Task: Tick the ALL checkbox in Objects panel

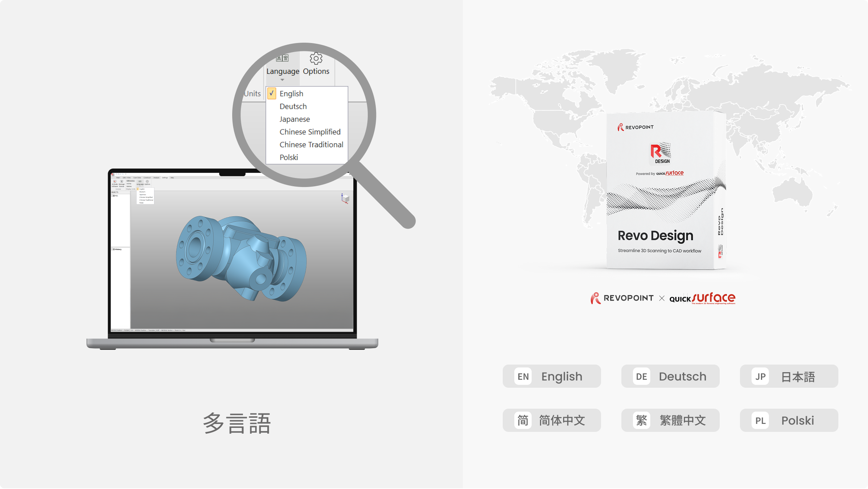Action: [x=112, y=196]
